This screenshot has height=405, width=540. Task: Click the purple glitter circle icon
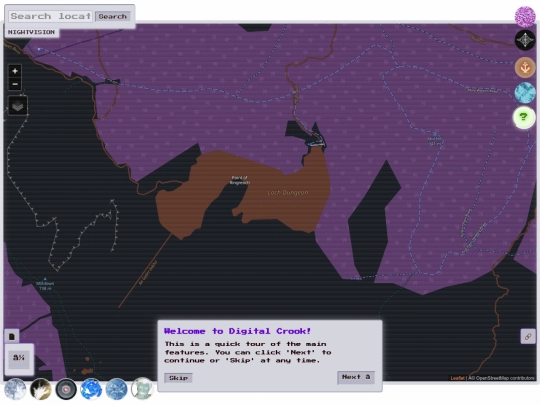525,16
